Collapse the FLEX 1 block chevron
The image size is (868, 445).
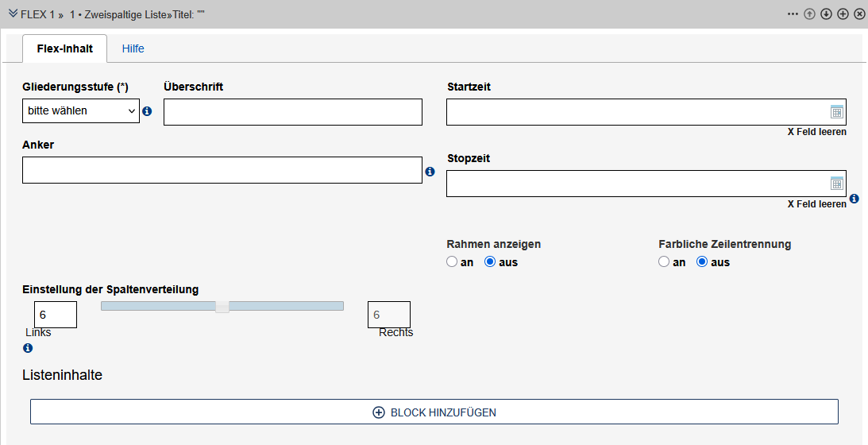coord(13,14)
